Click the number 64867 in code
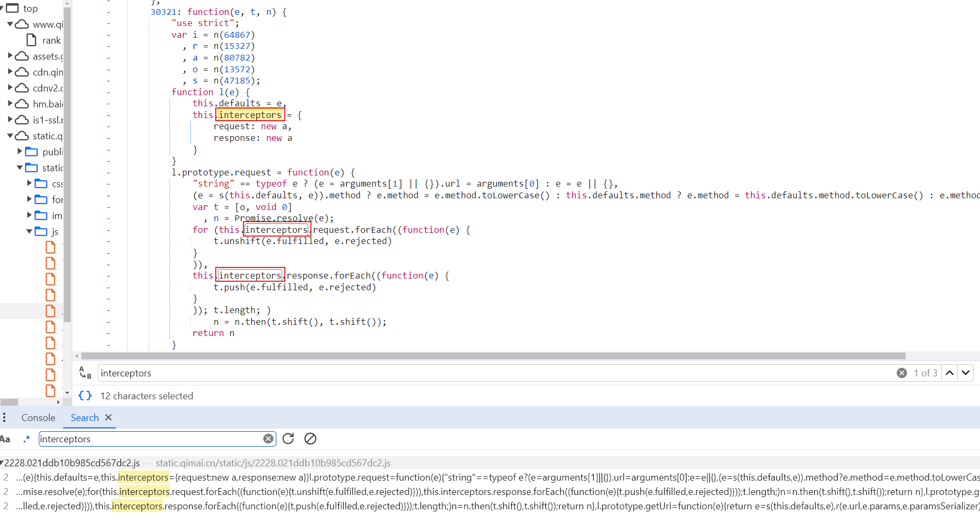This screenshot has width=980, height=521. point(237,35)
